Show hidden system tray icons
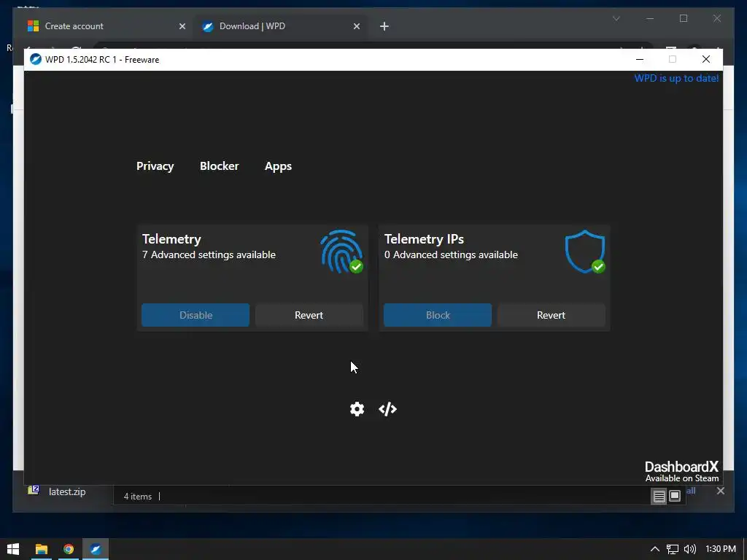This screenshot has height=560, width=747. (655, 549)
